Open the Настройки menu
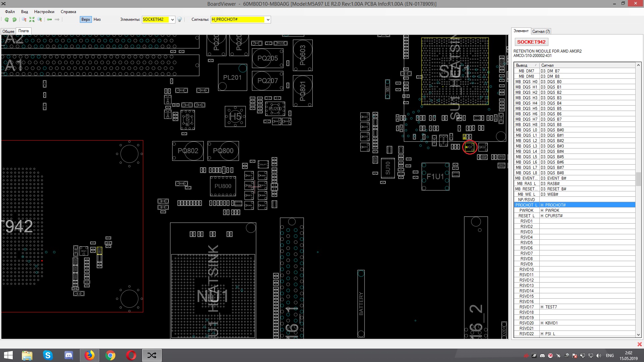 (x=44, y=12)
